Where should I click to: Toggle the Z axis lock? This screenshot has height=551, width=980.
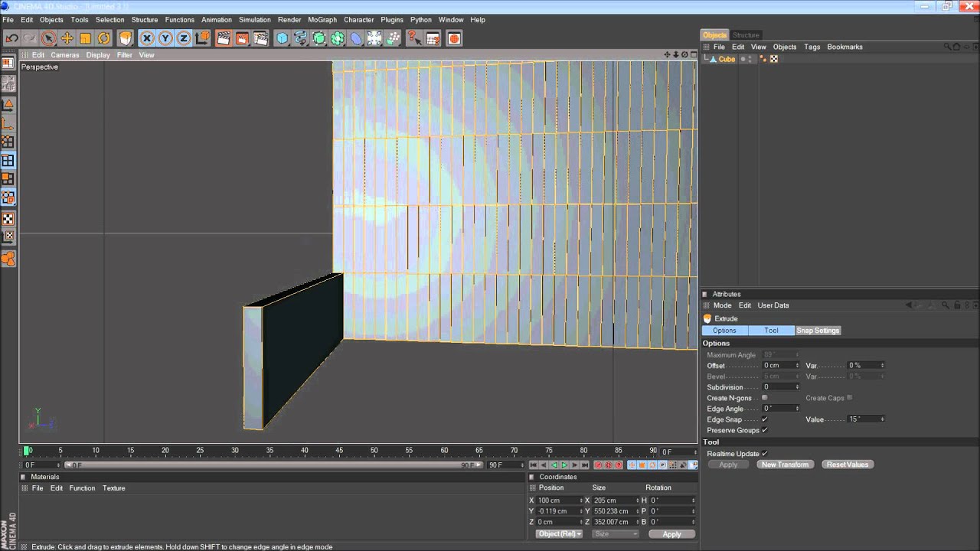tap(184, 38)
